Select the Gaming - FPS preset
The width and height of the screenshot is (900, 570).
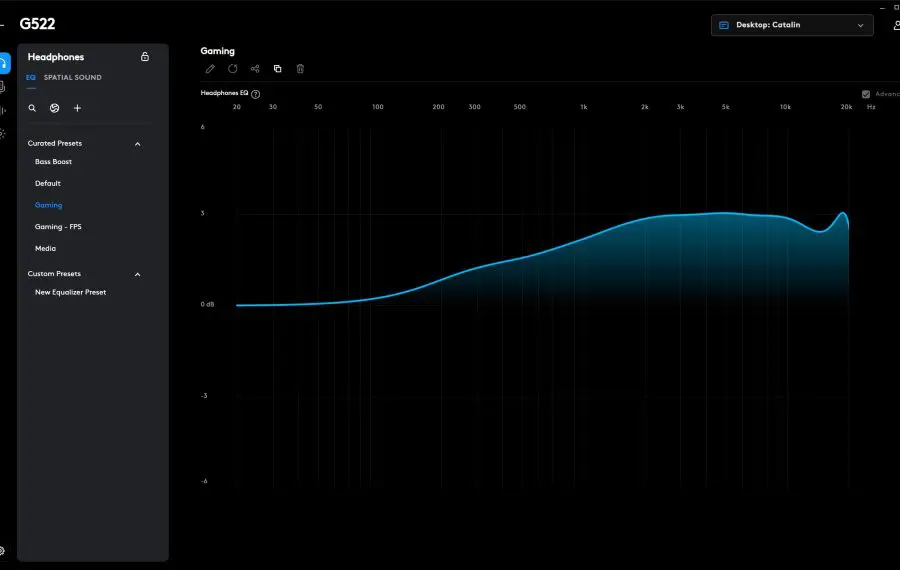coord(58,227)
